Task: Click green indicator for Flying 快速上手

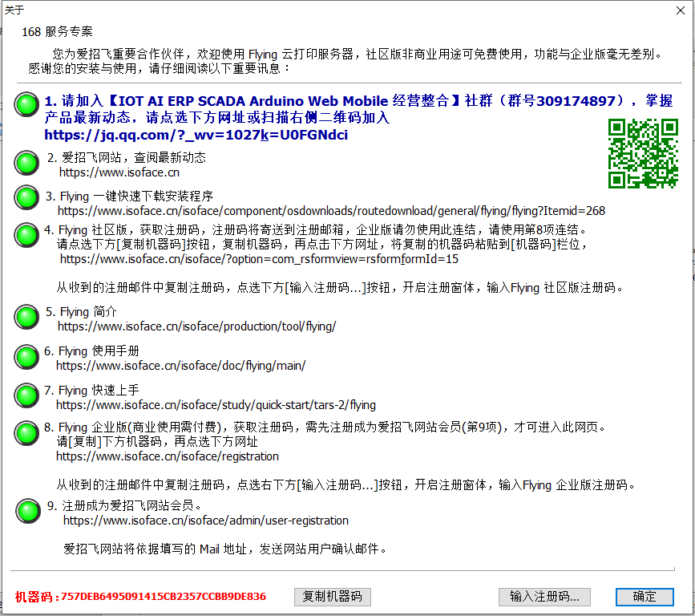Action: pyautogui.click(x=26, y=395)
